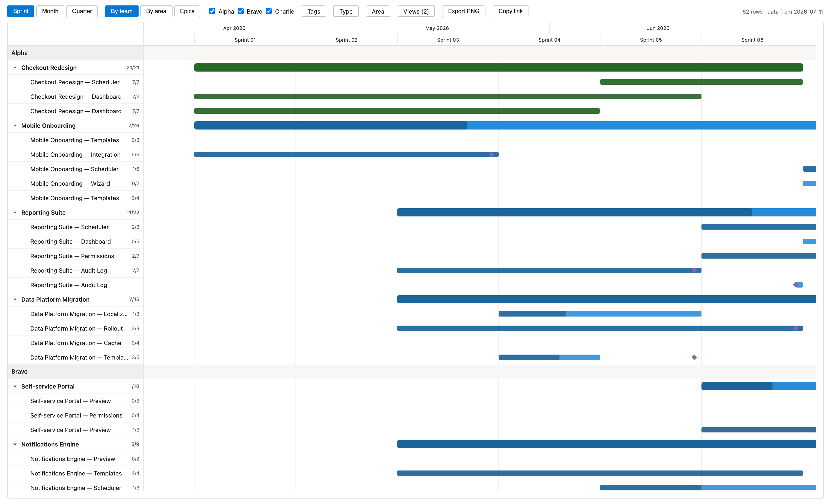Select the Notifications Engine — Scheduler row
The height and width of the screenshot is (504, 831).
coord(75,488)
